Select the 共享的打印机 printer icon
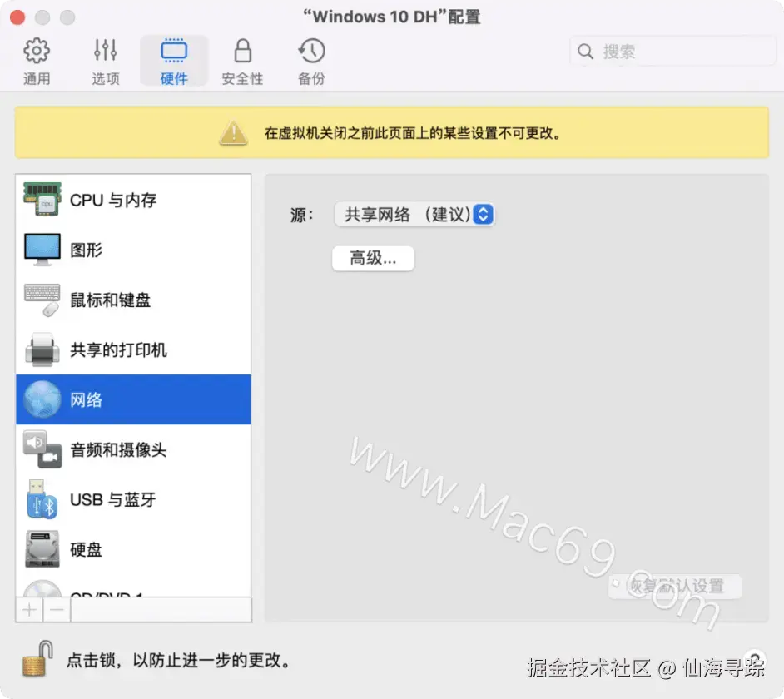This screenshot has height=699, width=784. pos(42,349)
